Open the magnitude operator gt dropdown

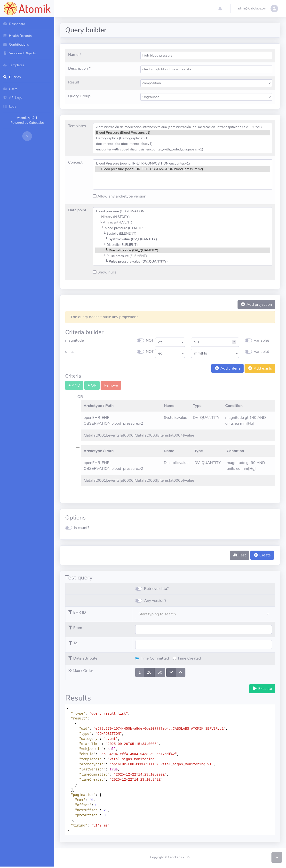tap(170, 342)
